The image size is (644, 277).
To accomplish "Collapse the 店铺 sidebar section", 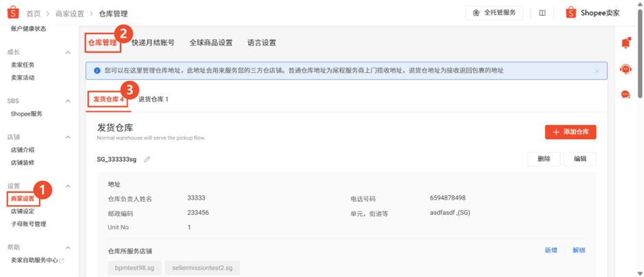I will [69, 137].
